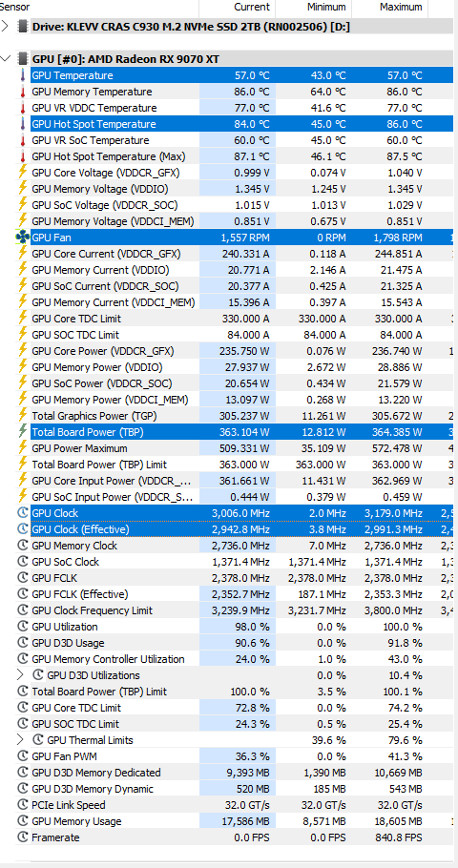Click thermometer icon beside GPU Temperature
The image size is (458, 868).
(23, 75)
